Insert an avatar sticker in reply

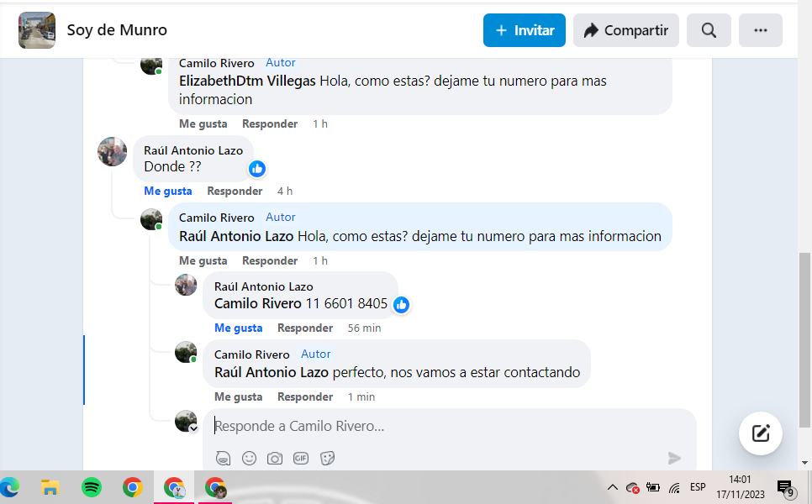(x=224, y=458)
